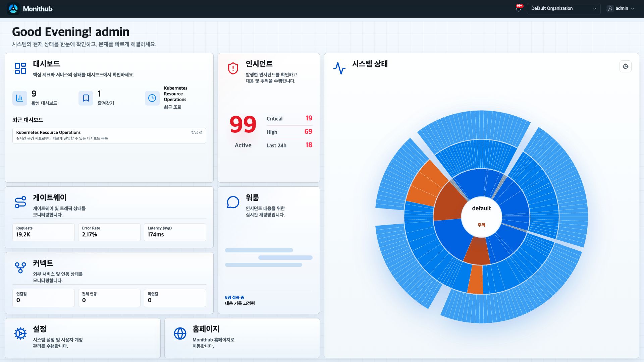Image resolution: width=644 pixels, height=362 pixels.
Task: Open the notification bell with 99+ badge
Action: click(518, 8)
